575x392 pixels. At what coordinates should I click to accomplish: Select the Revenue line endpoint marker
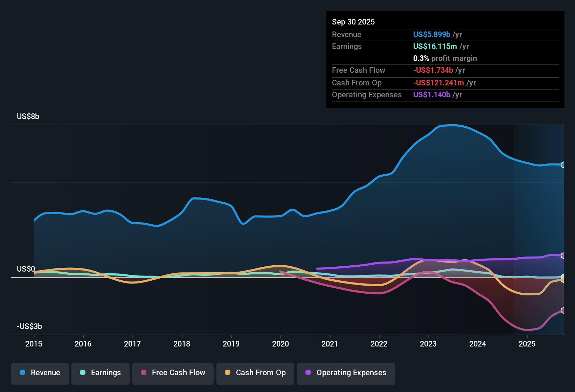tap(563, 164)
